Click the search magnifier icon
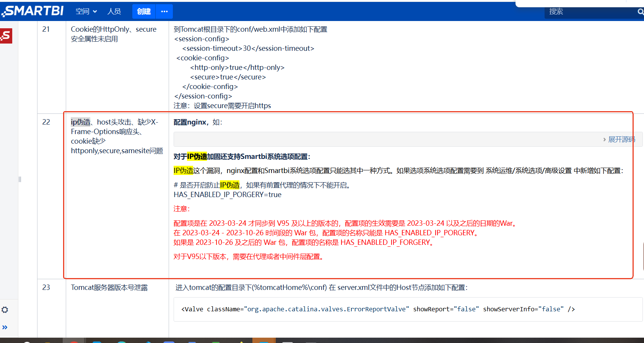Viewport: 644px width, 343px height. 641,12
